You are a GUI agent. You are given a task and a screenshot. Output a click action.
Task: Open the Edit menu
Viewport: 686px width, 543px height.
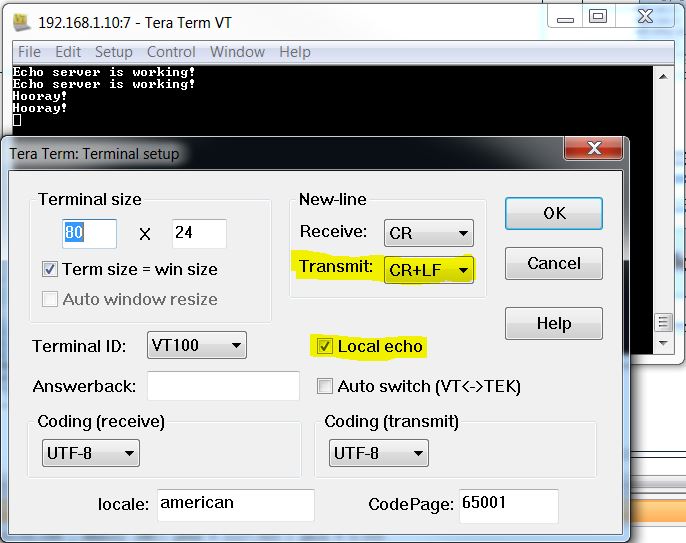(68, 52)
